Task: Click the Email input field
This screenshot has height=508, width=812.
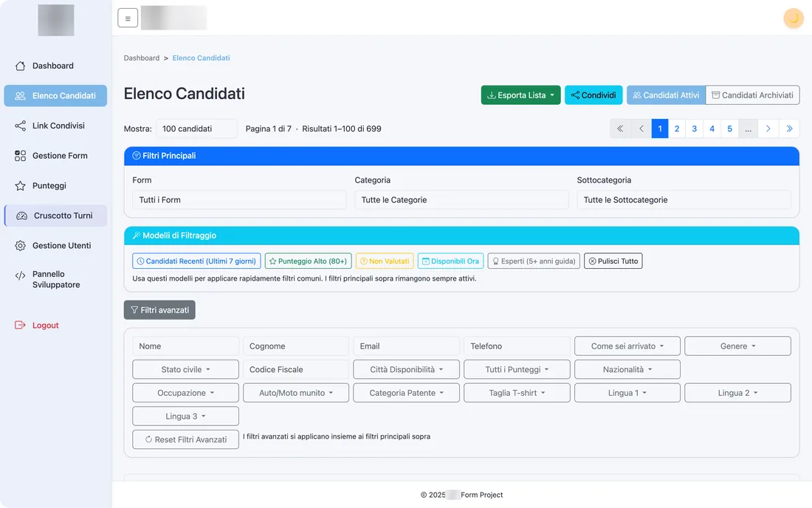Action: 407,346
